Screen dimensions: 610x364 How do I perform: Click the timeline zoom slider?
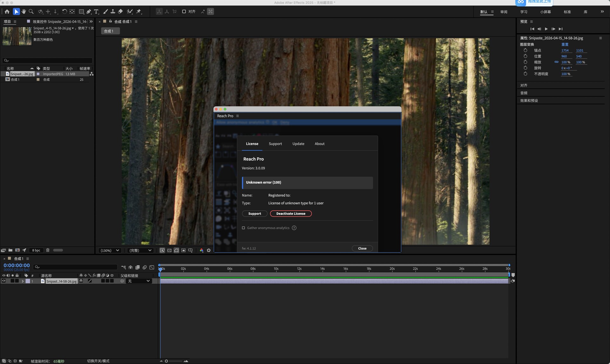166,361
